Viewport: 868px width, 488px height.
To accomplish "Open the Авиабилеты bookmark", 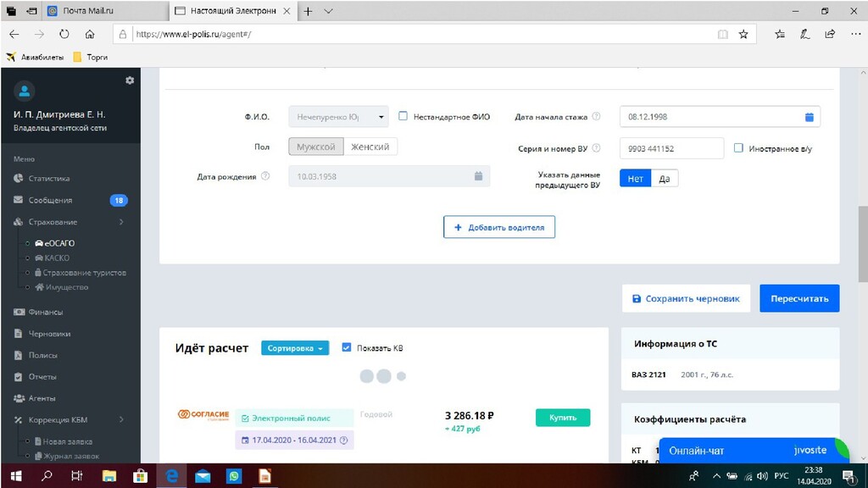I will tap(36, 57).
